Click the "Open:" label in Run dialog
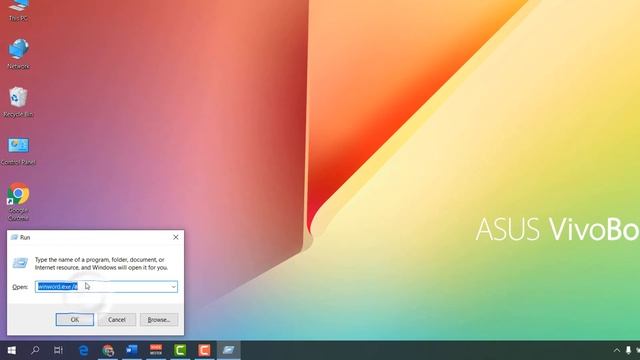 click(20, 287)
